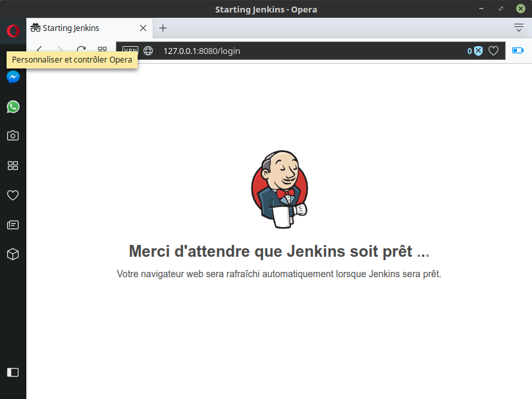Open personal news in the sidebar

13,225
